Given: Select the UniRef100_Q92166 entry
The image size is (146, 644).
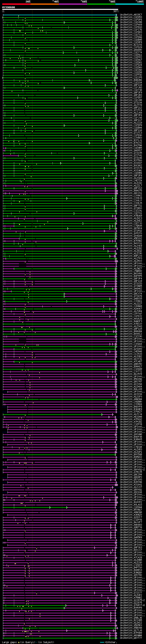Looking at the screenshot, I should (x=131, y=492).
